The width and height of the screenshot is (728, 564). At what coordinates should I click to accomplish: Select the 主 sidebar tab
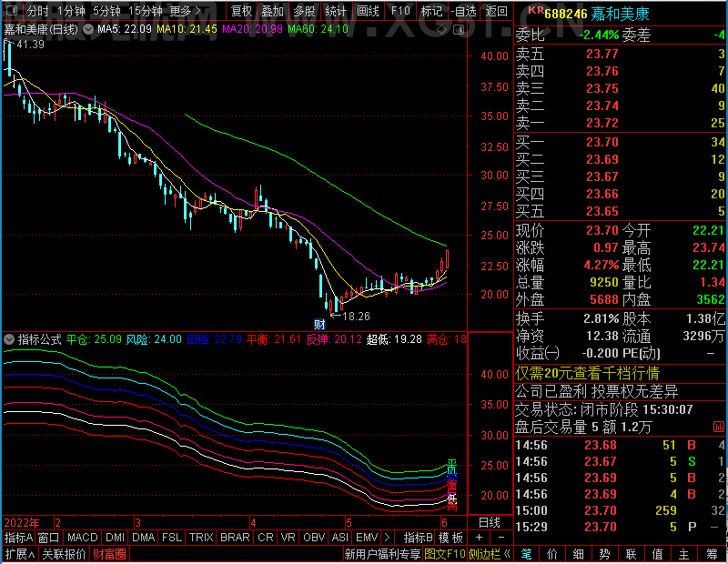coord(684,554)
